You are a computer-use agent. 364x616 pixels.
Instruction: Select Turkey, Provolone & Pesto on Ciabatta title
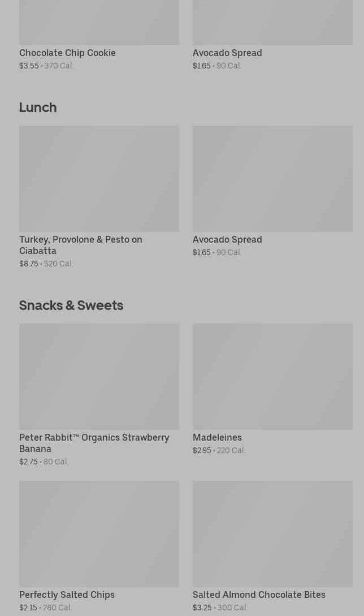81,245
